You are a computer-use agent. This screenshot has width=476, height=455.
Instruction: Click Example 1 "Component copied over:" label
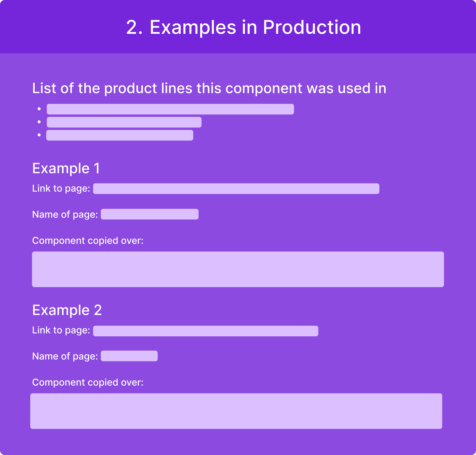(x=88, y=241)
